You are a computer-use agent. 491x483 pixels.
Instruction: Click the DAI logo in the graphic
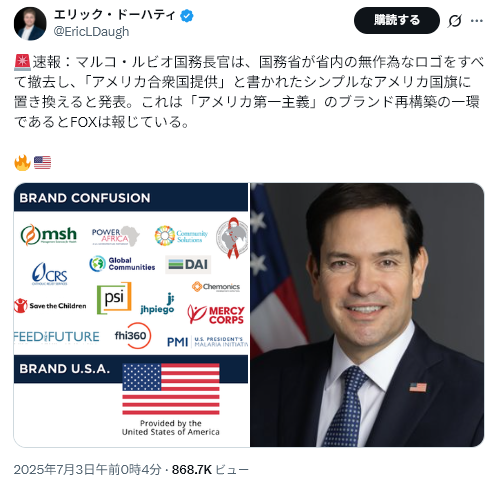tap(188, 265)
